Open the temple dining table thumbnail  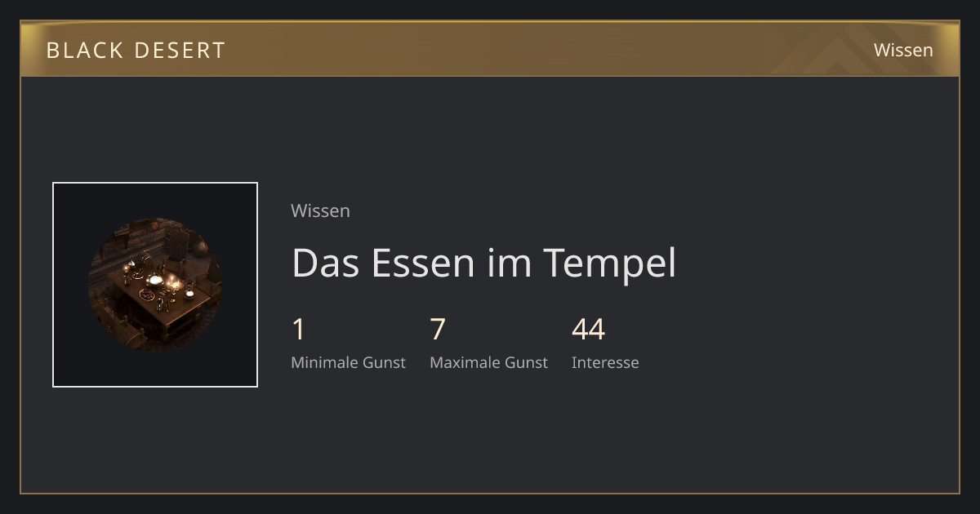tap(155, 285)
